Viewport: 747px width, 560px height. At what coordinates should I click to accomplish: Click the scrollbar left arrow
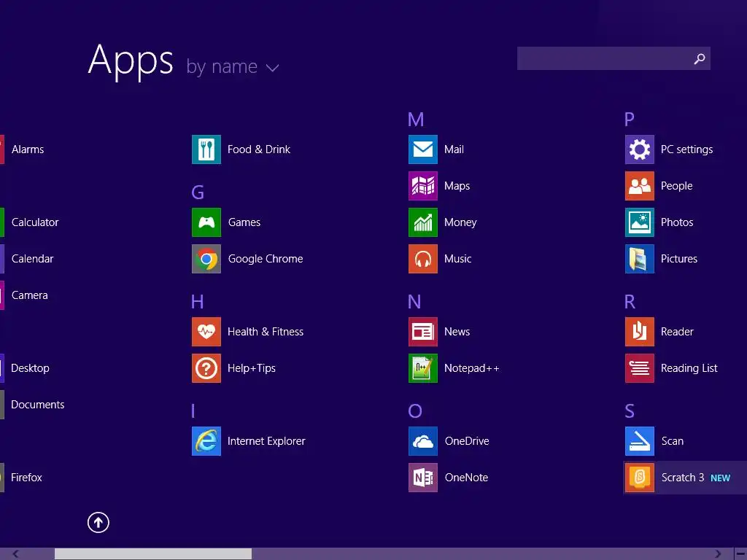coord(15,554)
